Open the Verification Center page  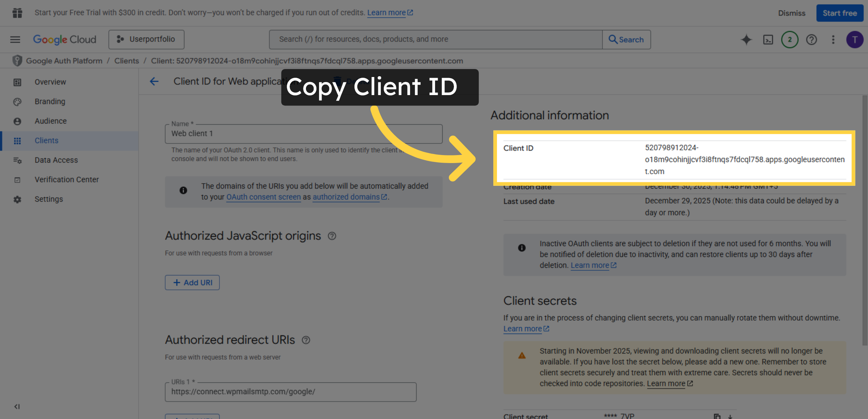tap(67, 179)
